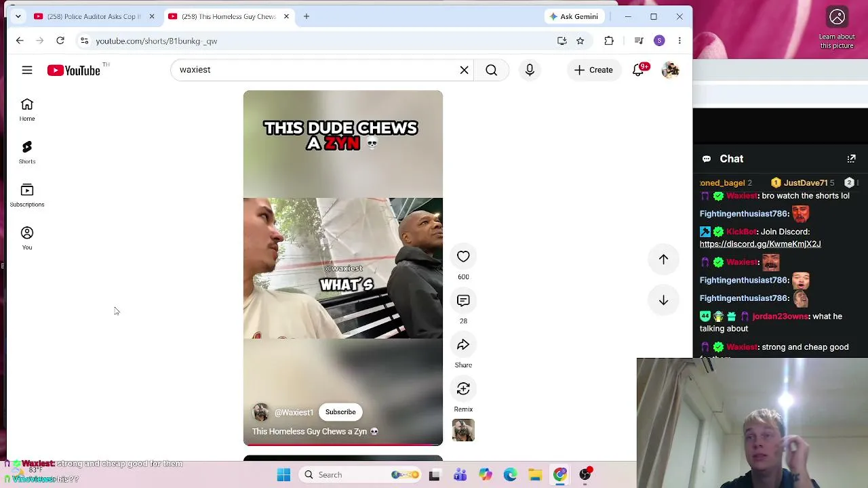Image resolution: width=868 pixels, height=488 pixels.
Task: Go back in browser history
Action: (x=20, y=41)
